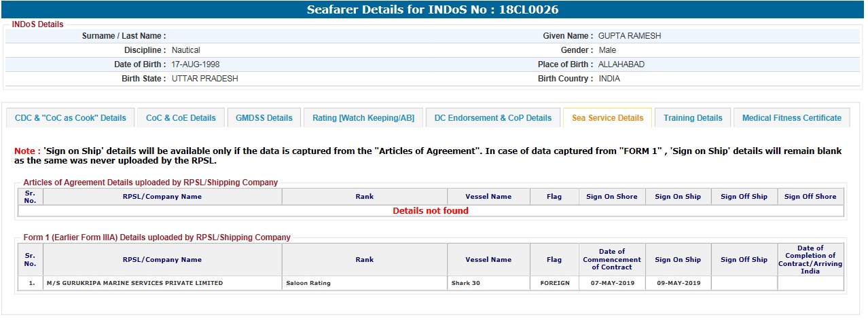
Task: Click the Date of Birth value 17-AUG-1998
Action: pyautogui.click(x=196, y=64)
